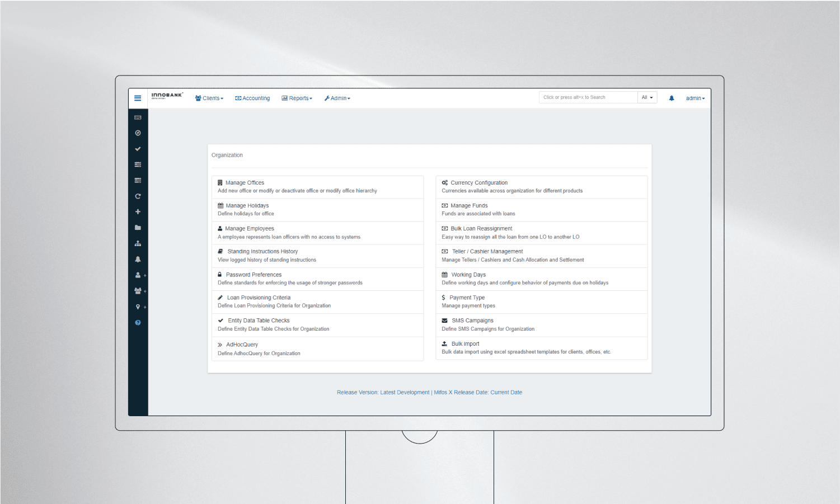Screen dimensions: 840x504
Task: Click the folder icon in the sidebar
Action: 138,227
